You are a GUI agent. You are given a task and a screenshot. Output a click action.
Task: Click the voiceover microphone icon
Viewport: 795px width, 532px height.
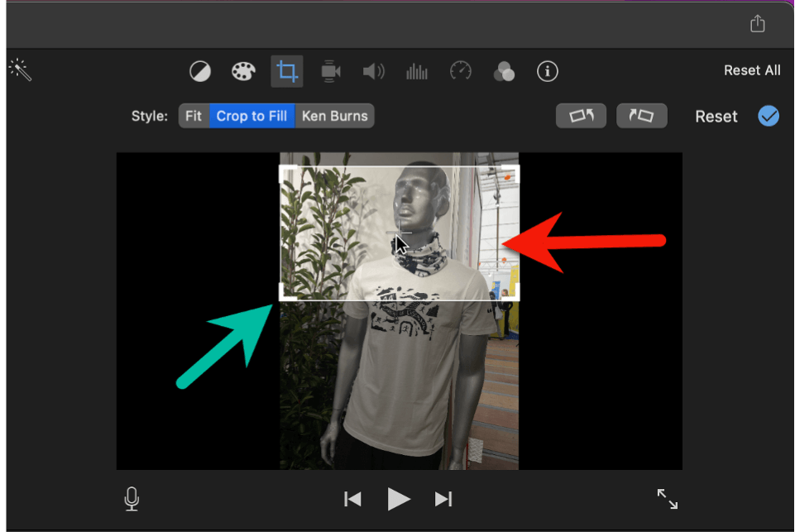tap(131, 499)
